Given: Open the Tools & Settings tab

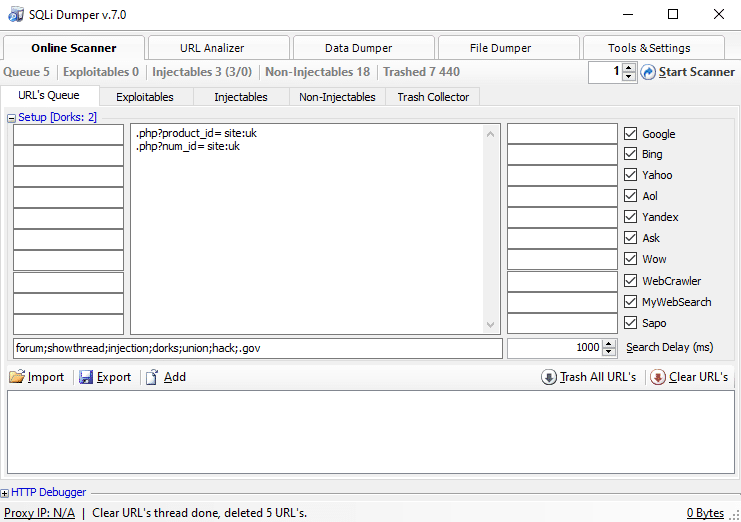Looking at the screenshot, I should (654, 48).
